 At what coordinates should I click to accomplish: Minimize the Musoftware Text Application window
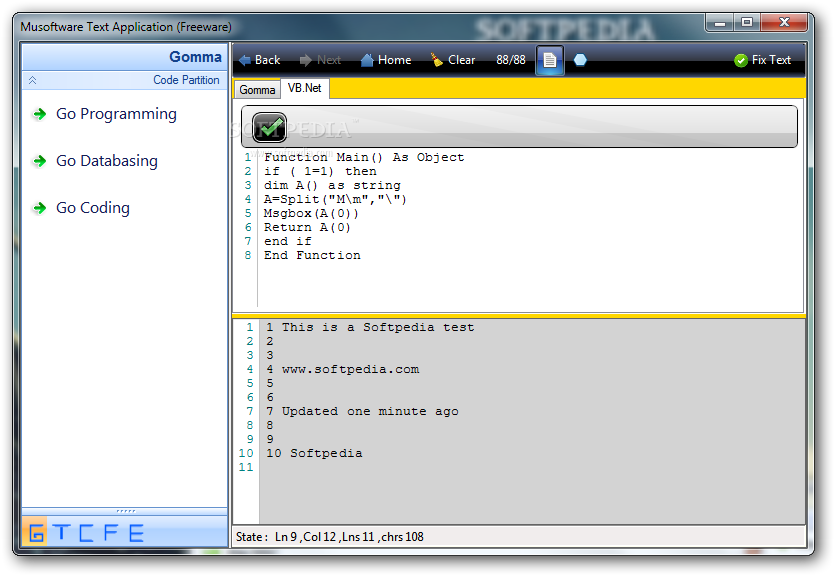point(720,22)
